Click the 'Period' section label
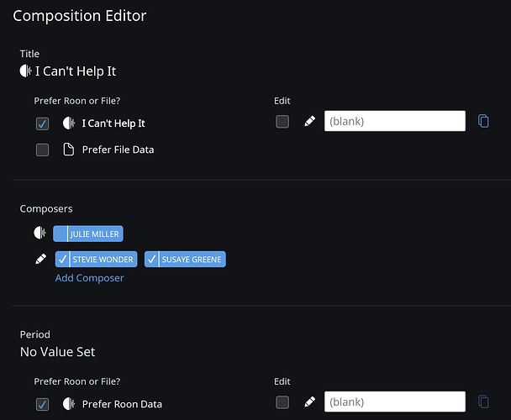The width and height of the screenshot is (511, 420). pos(35,334)
